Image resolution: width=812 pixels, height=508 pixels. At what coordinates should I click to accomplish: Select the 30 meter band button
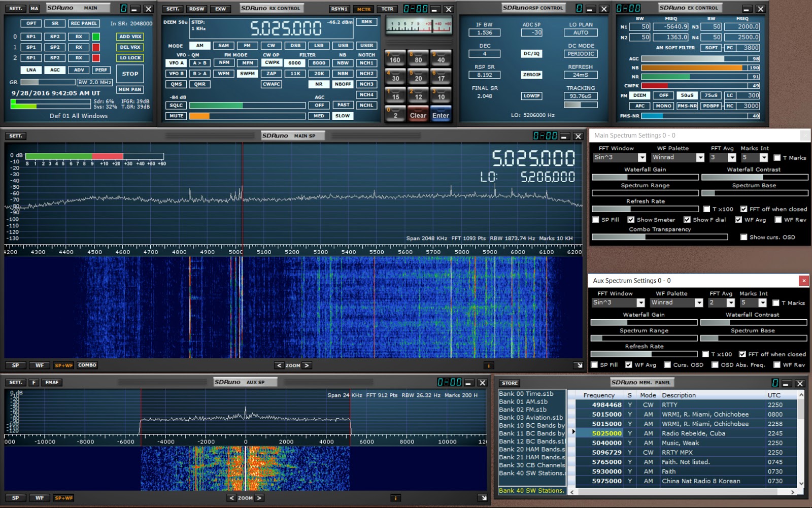pyautogui.click(x=395, y=76)
